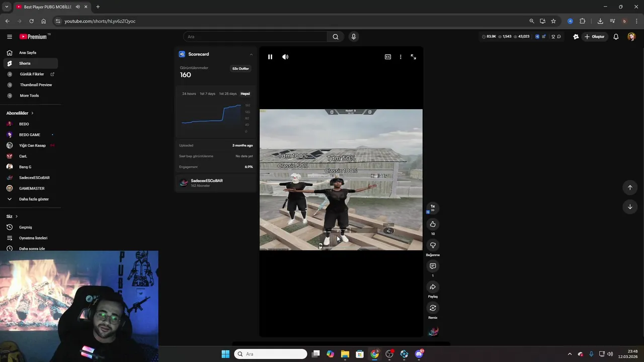Open the Chrome extensions puzzle icon
The height and width of the screenshot is (362, 644).
(x=583, y=21)
